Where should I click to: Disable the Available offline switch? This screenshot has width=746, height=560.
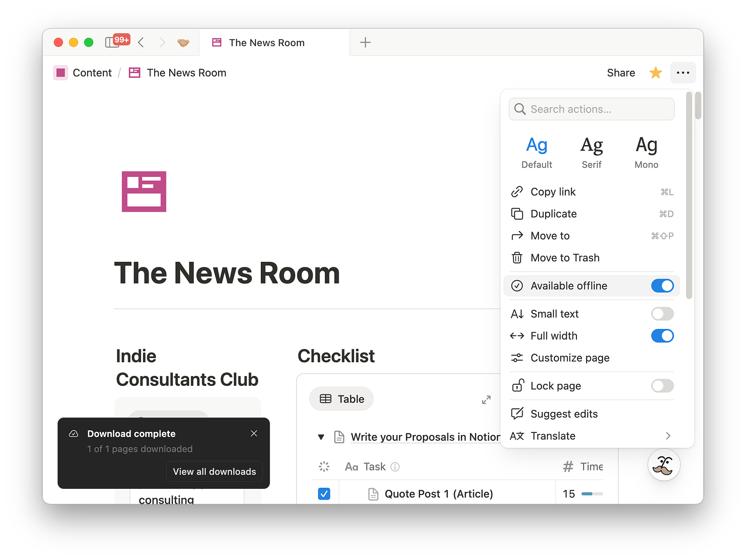tap(662, 286)
